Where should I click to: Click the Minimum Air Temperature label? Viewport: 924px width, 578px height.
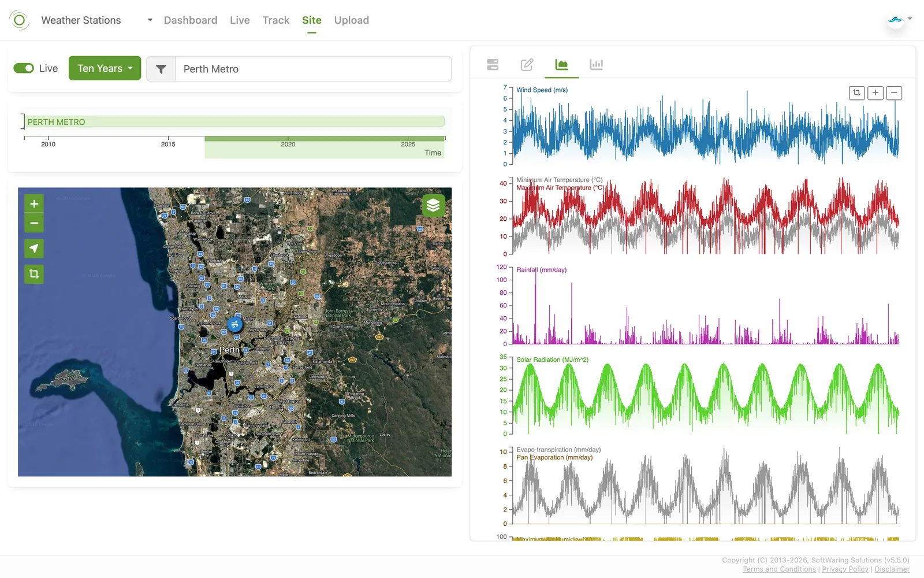coord(559,180)
